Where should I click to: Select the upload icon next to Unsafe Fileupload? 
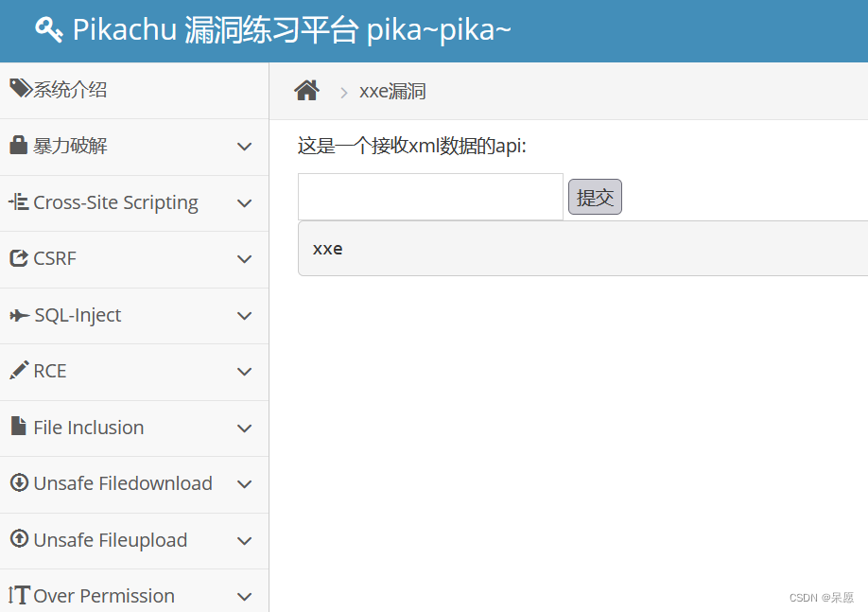click(x=18, y=540)
